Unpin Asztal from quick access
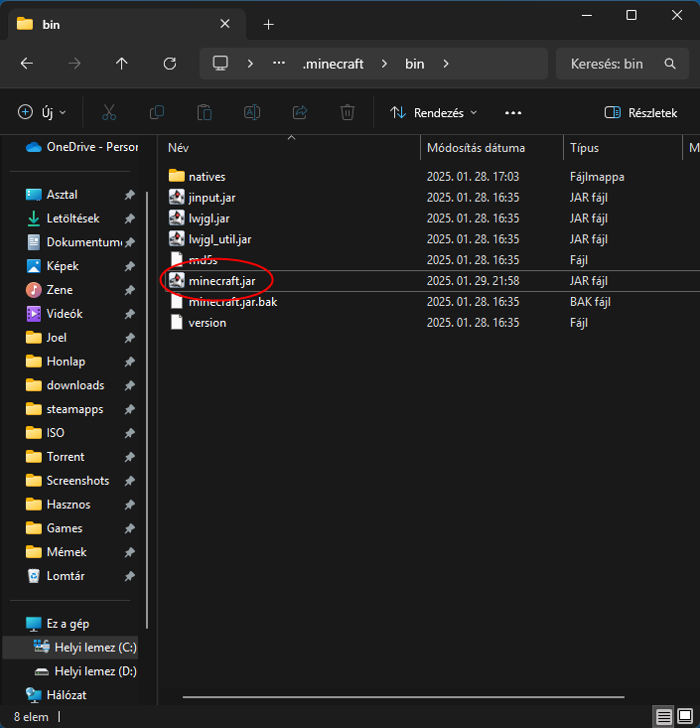This screenshot has width=700, height=728. [129, 195]
